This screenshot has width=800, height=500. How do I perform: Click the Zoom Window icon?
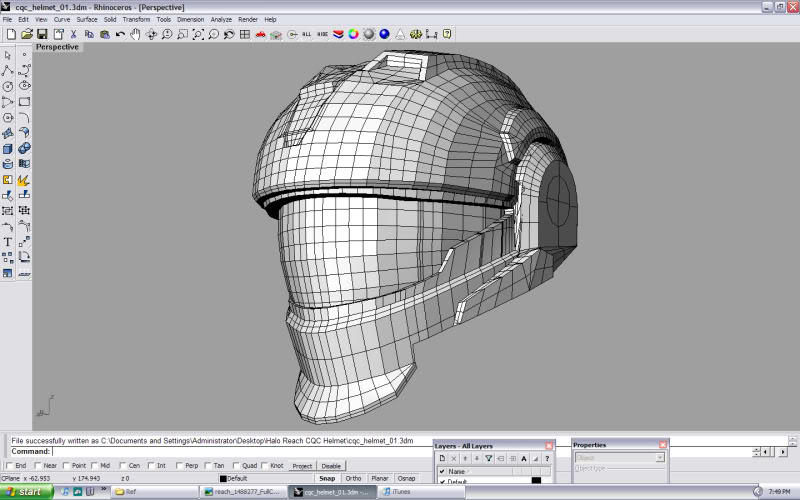[x=183, y=34]
